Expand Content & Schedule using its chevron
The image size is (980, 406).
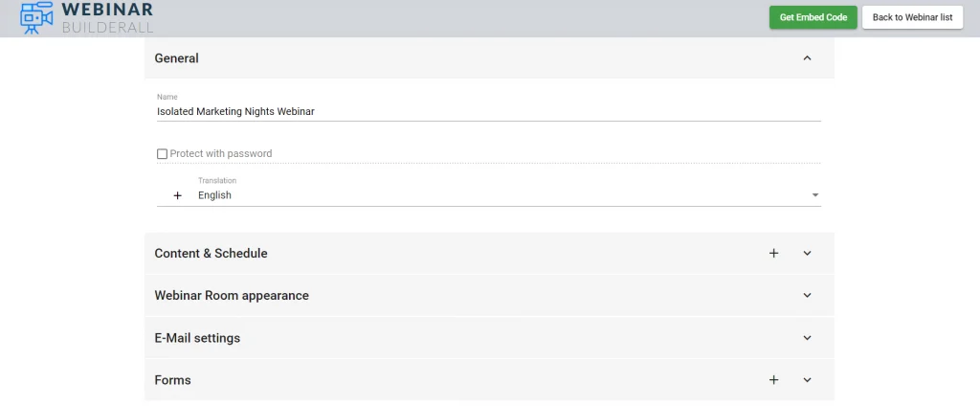[807, 254]
